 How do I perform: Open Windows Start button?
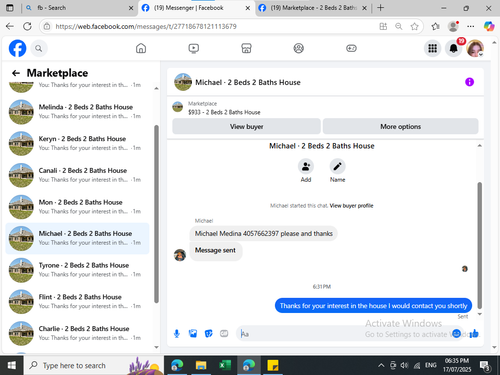point(12,365)
